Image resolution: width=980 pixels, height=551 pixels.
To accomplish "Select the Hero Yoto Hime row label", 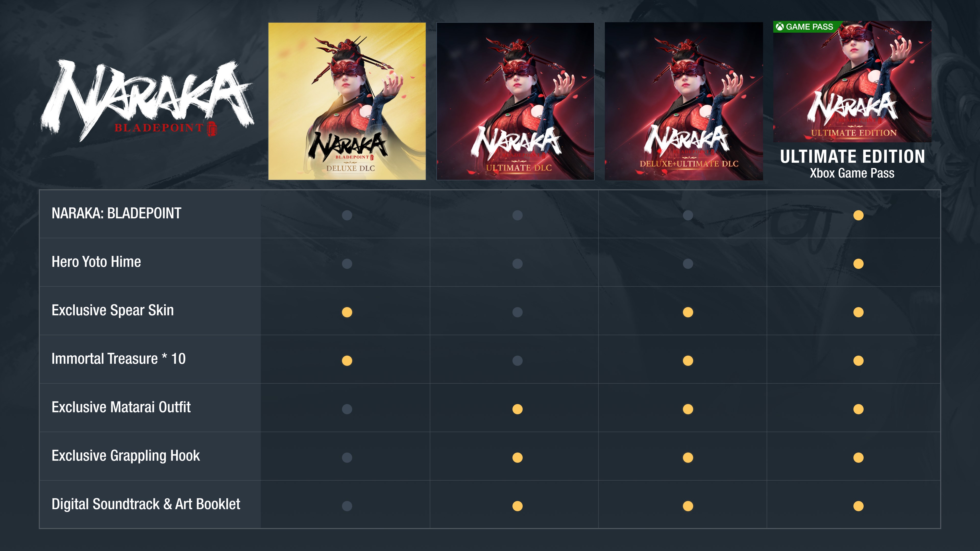I will point(96,262).
